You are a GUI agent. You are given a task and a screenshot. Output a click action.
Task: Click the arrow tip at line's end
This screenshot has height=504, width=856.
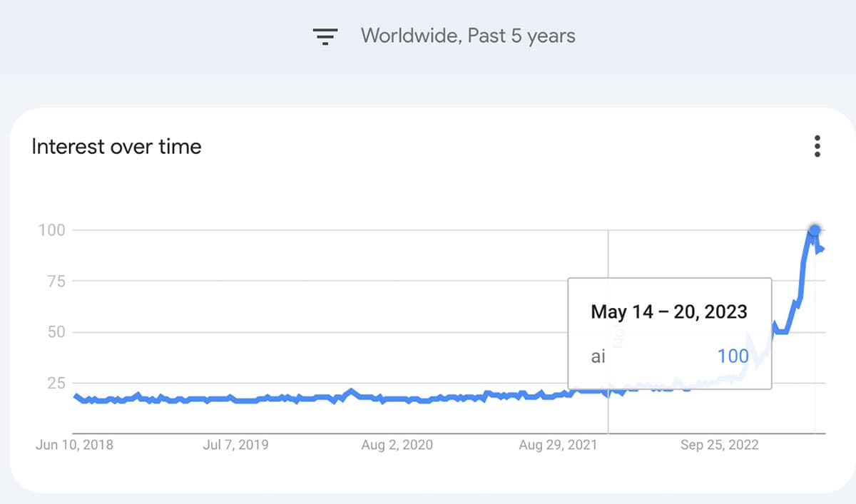click(x=822, y=248)
